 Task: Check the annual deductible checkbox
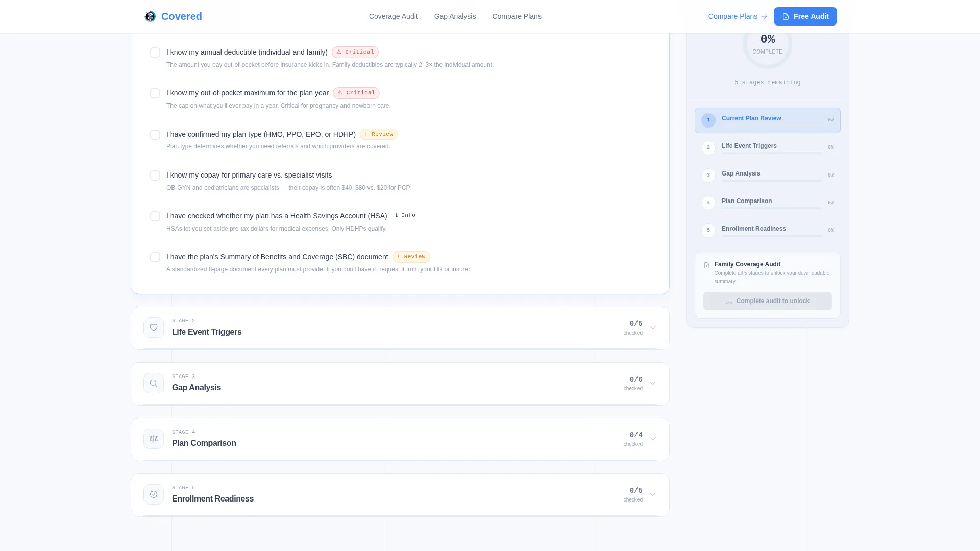pos(155,53)
